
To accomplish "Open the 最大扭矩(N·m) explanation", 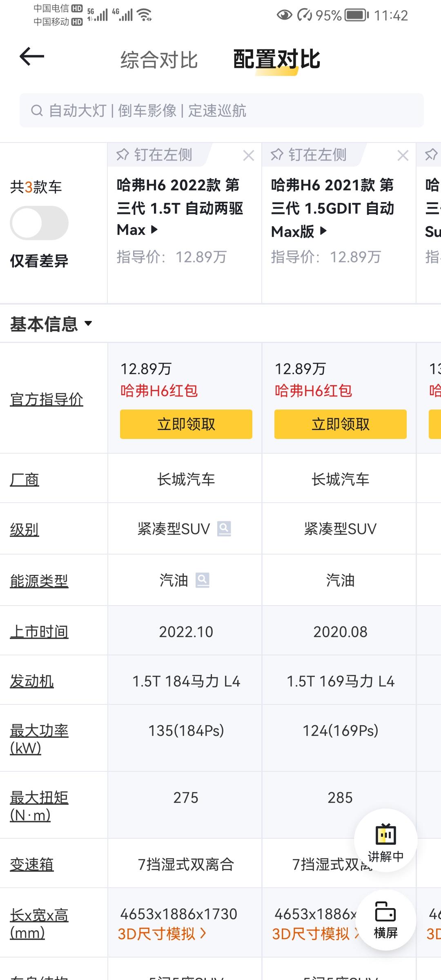I will click(x=39, y=806).
